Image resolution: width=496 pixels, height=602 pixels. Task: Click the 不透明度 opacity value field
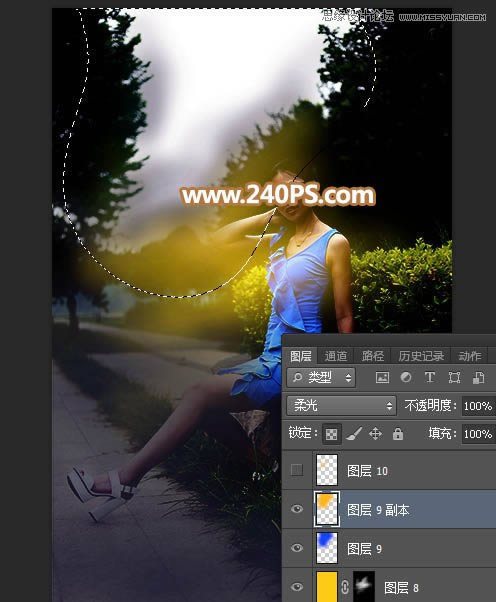[478, 406]
